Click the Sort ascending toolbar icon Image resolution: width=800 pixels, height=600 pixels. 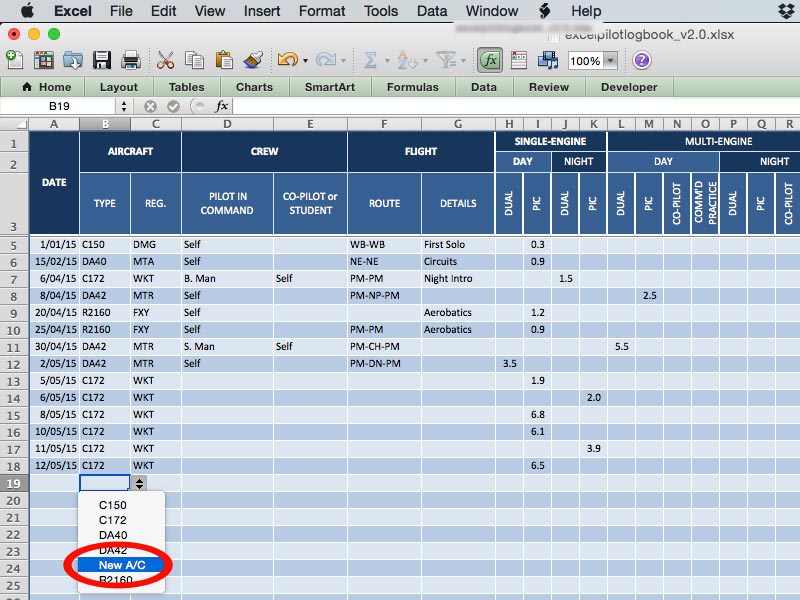[x=407, y=62]
